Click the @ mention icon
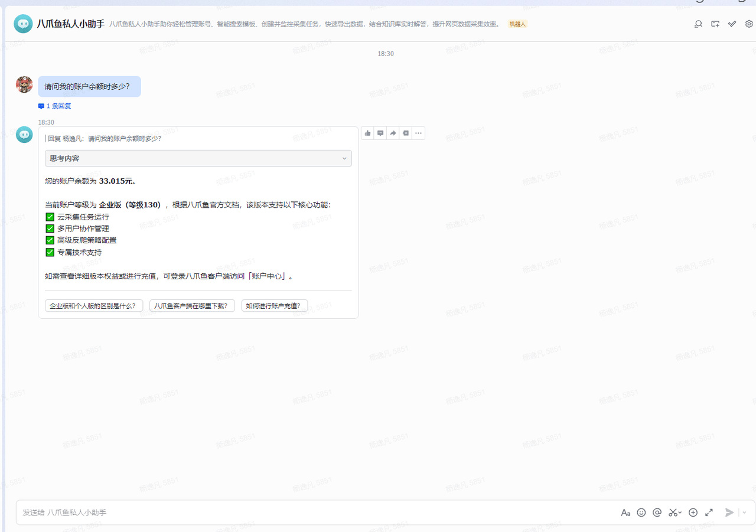Image resolution: width=756 pixels, height=532 pixels. tap(657, 513)
